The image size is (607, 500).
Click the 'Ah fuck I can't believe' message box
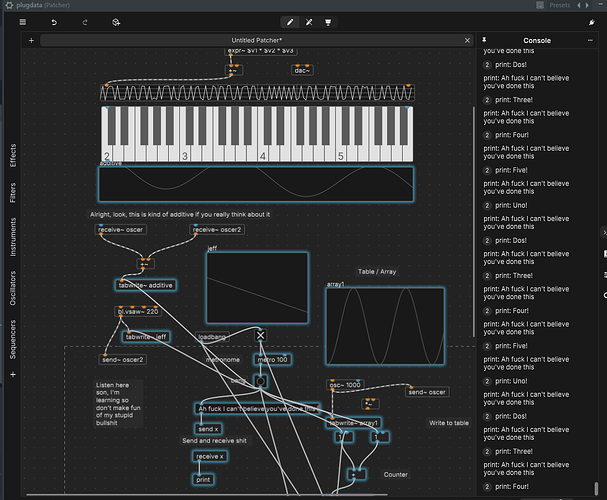pyautogui.click(x=257, y=409)
